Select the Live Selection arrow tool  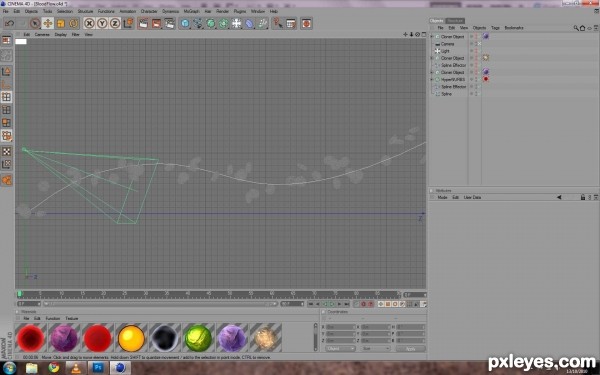click(x=35, y=23)
